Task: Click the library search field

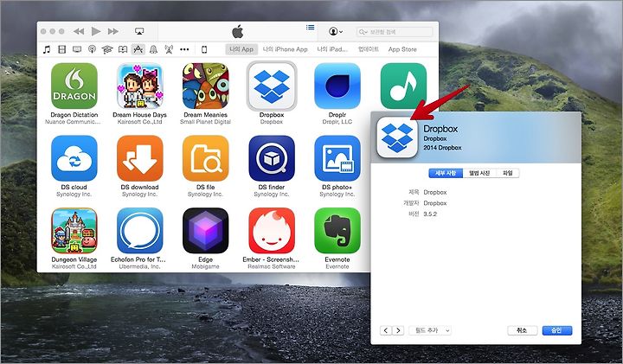Action: [x=395, y=32]
